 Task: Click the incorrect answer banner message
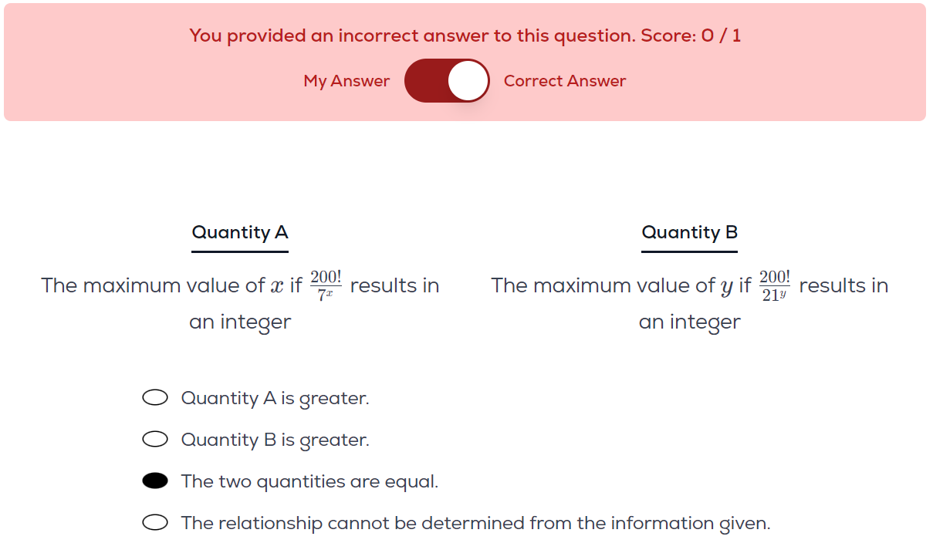point(465,35)
